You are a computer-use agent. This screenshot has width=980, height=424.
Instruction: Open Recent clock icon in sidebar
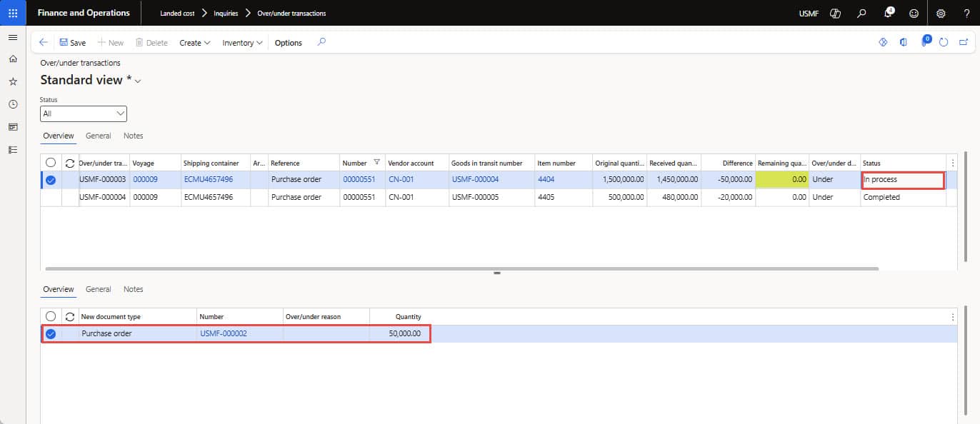pos(13,104)
